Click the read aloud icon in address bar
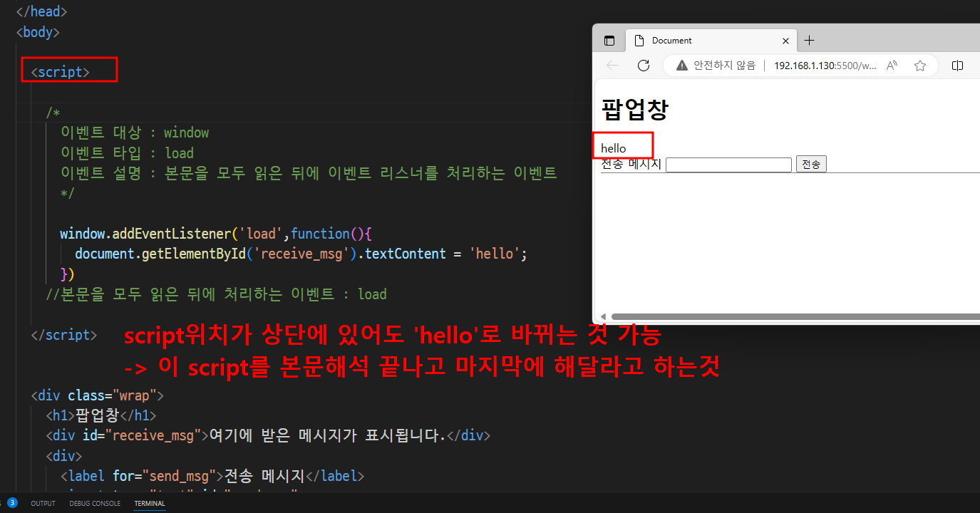 pos(892,66)
